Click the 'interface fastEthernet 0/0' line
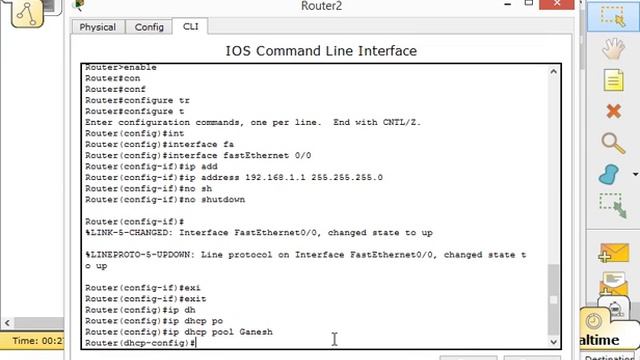 point(198,156)
